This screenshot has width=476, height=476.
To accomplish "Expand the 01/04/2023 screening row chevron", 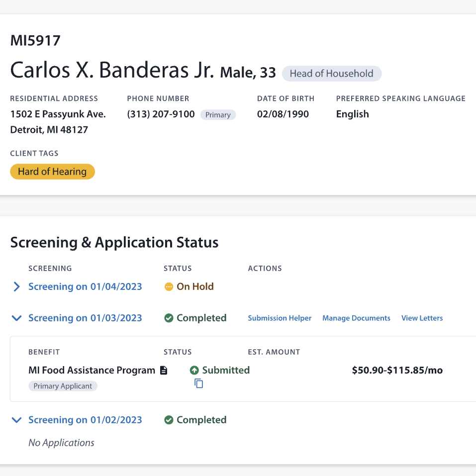I will (16, 287).
